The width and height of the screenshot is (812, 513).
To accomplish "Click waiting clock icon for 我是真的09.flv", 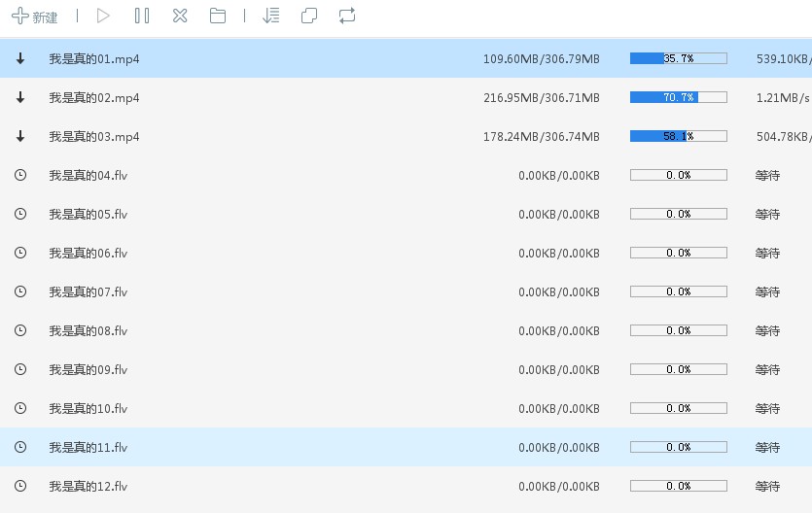I will pyautogui.click(x=20, y=369).
